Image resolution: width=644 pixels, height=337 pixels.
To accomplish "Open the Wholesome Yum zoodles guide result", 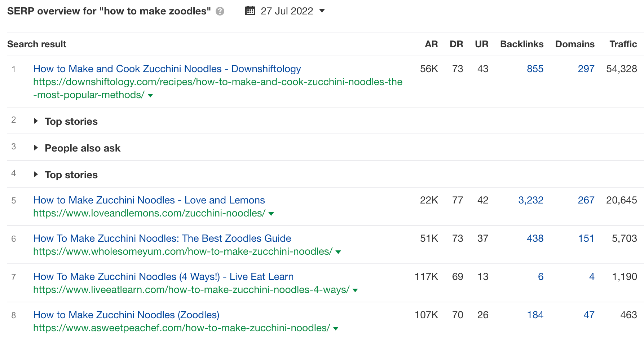I will [162, 238].
